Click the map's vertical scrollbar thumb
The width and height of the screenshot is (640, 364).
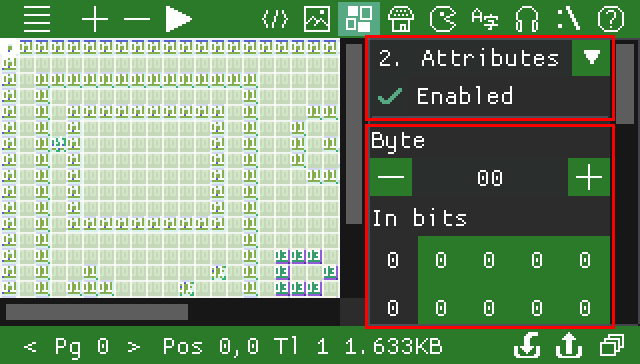[x=354, y=134]
